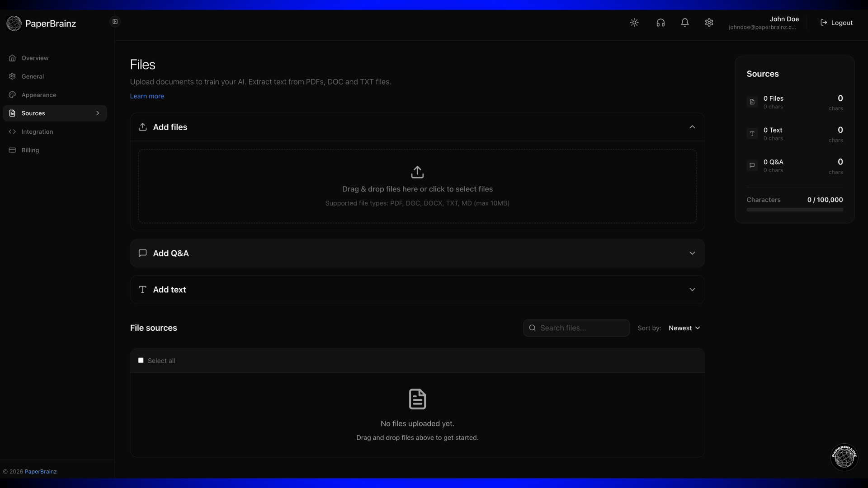Collapse the Add files section
This screenshot has height=488, width=868.
click(692, 127)
